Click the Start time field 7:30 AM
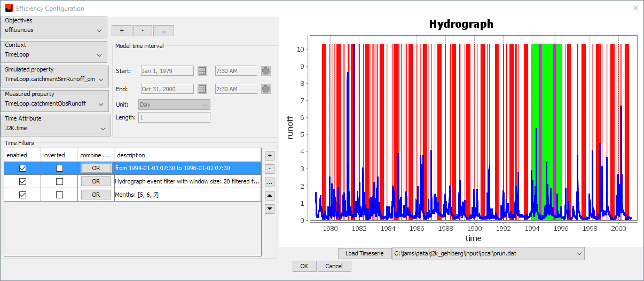Screen dimensions: 644x281 [x=236, y=71]
